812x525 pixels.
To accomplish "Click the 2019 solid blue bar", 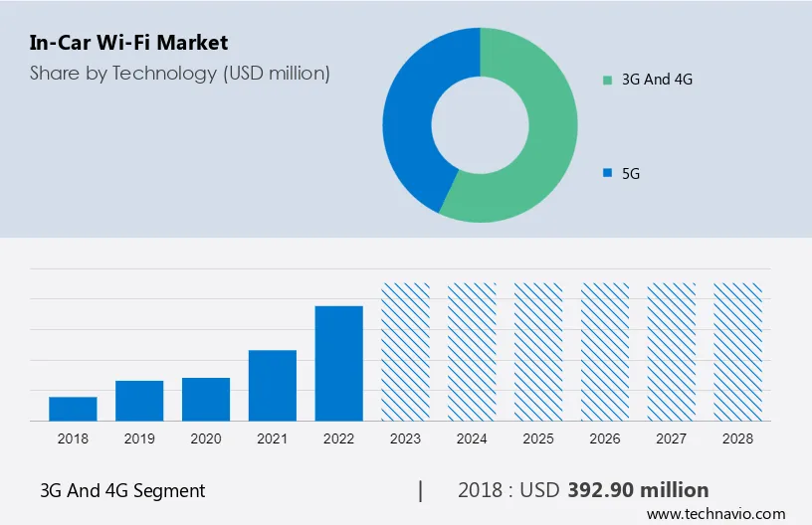I will click(139, 401).
